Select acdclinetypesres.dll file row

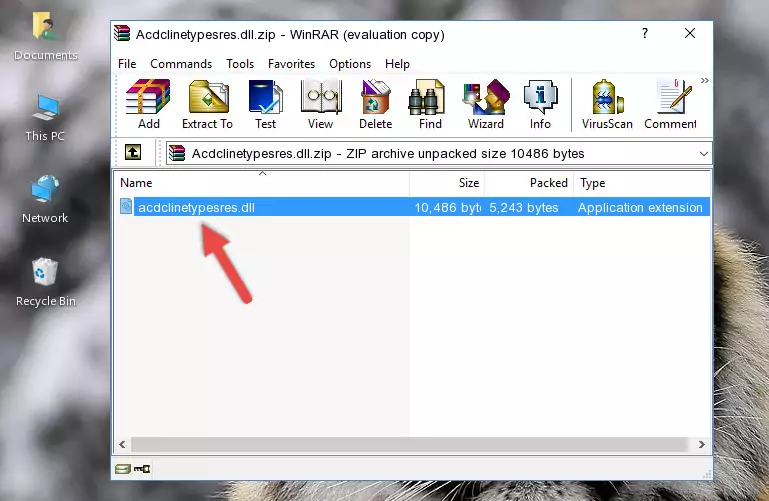(413, 207)
